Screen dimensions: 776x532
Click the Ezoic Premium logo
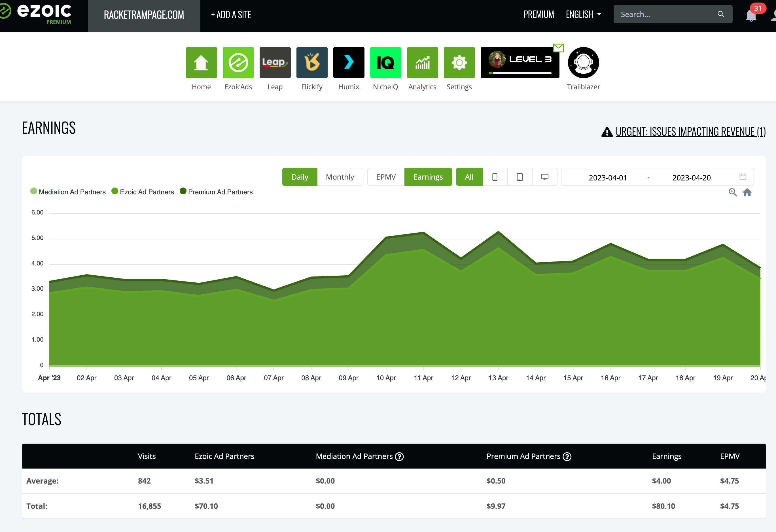coord(36,13)
